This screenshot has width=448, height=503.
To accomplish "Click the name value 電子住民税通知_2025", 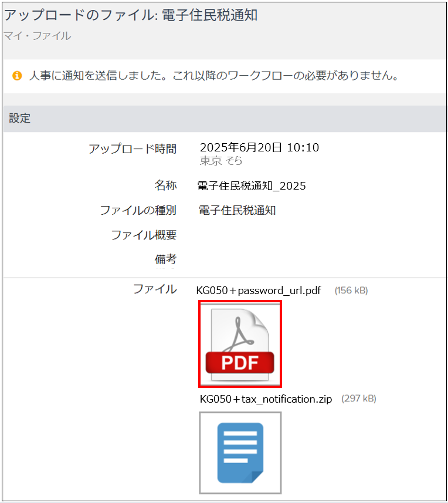I will [251, 185].
